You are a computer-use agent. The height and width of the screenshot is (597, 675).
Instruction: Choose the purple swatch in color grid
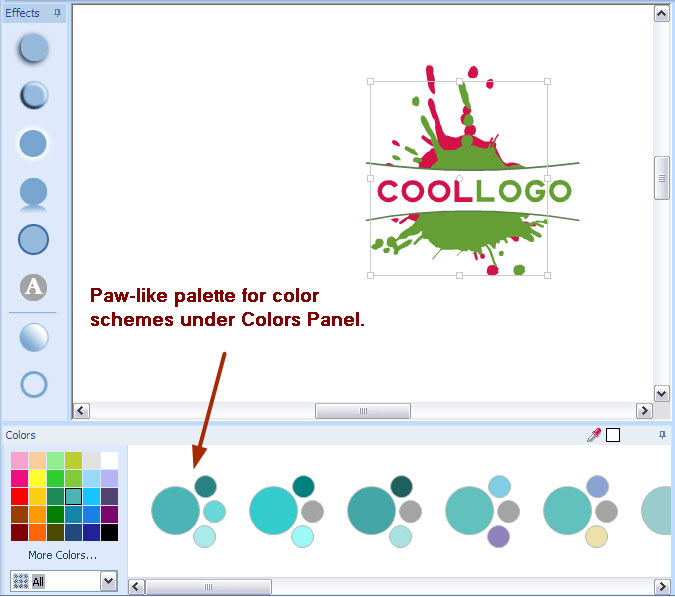(x=109, y=514)
